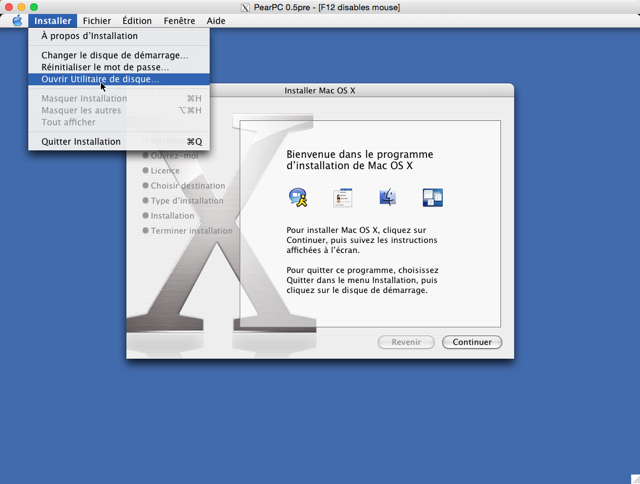This screenshot has width=640, height=484.
Task: Select Réinitialiser le mot de passe…
Action: tap(119, 67)
